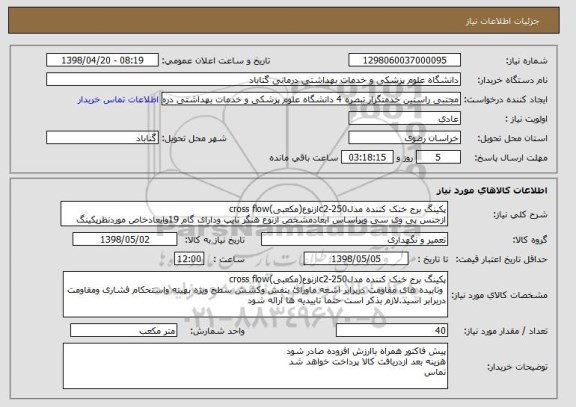This screenshot has height=407, width=576.
Task: Click the ایجاد کننده درخواست label
Action: pyautogui.click(x=505, y=100)
